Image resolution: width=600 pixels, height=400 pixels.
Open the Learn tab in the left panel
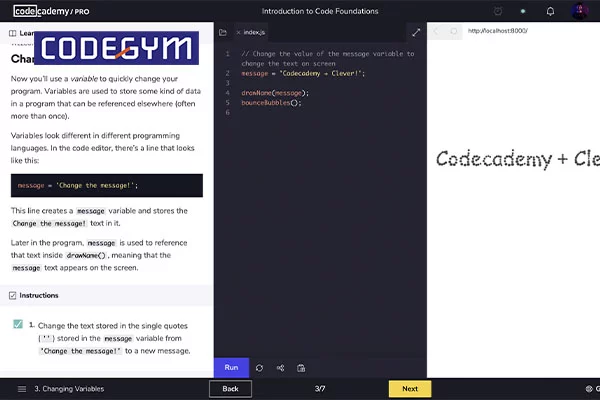tap(20, 33)
